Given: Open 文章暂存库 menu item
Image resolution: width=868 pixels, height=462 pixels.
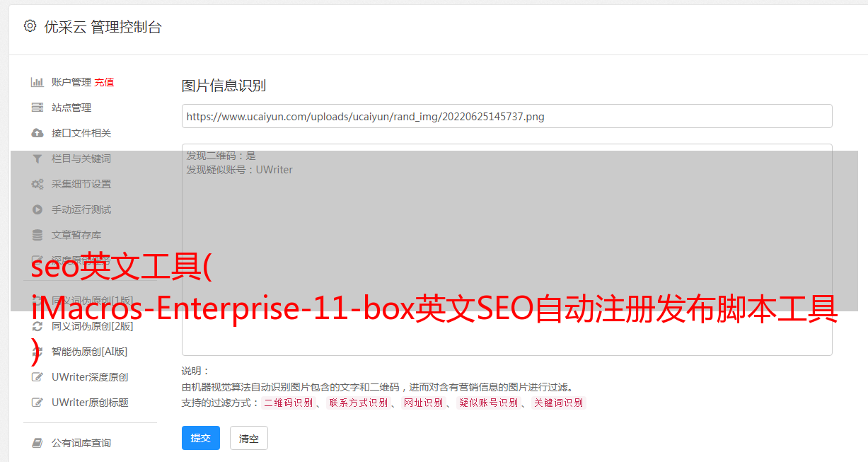Looking at the screenshot, I should click(76, 235).
